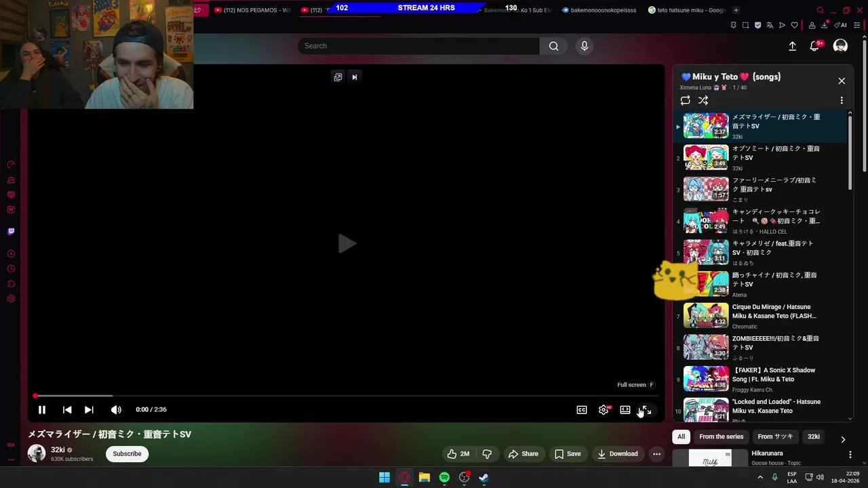Toggle loop playlist
Image resolution: width=868 pixels, height=488 pixels.
686,100
